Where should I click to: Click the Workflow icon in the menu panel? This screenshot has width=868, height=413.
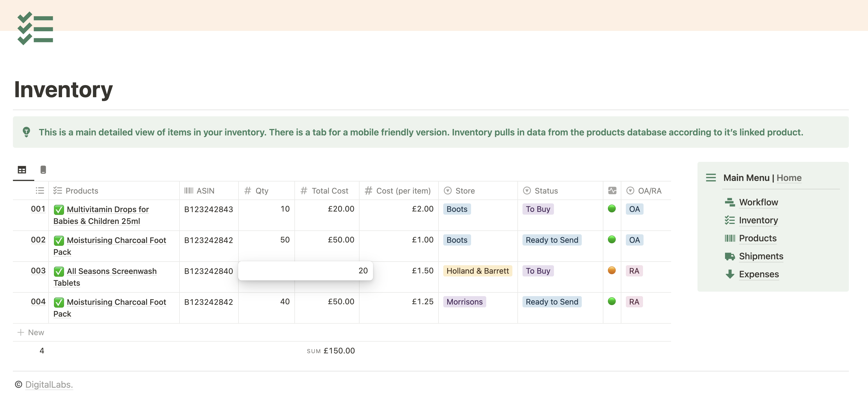pos(730,202)
